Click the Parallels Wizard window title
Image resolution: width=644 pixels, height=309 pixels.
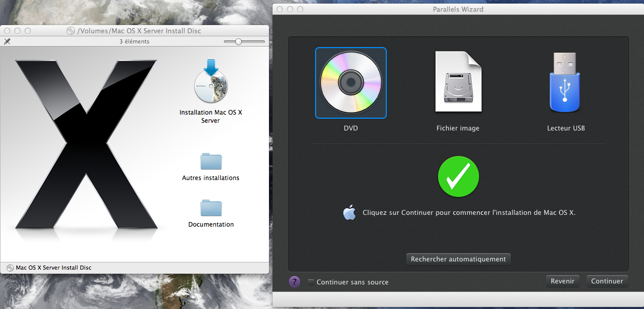click(458, 9)
